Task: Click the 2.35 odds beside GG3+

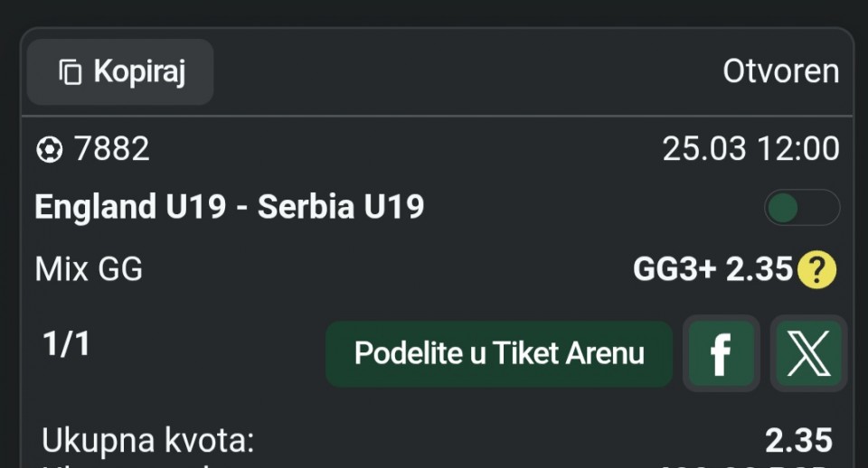Action: 759,269
